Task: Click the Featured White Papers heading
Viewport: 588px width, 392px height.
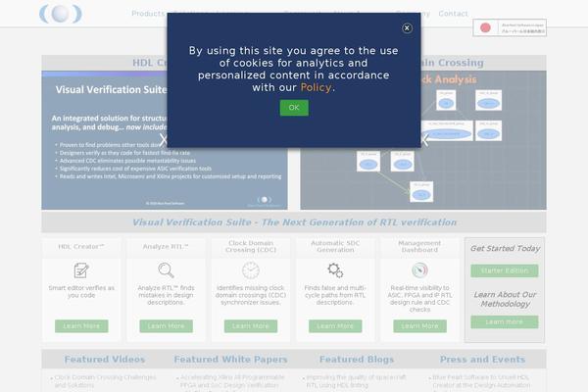Action: [x=230, y=360]
